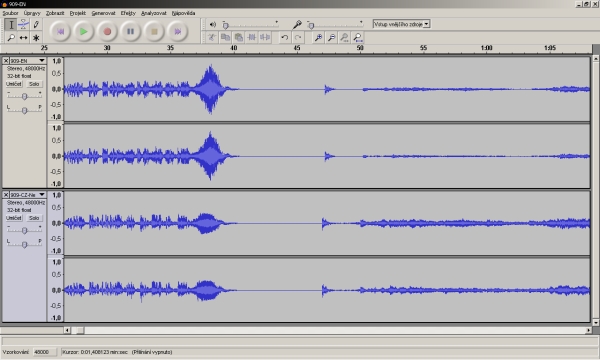Close the 909-CZ track
The image size is (600, 360).
point(6,195)
